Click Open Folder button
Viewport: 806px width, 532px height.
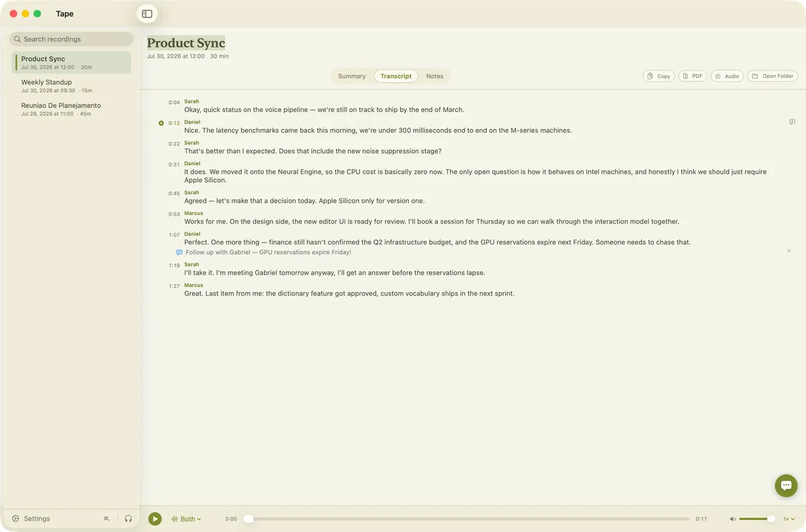tap(772, 76)
